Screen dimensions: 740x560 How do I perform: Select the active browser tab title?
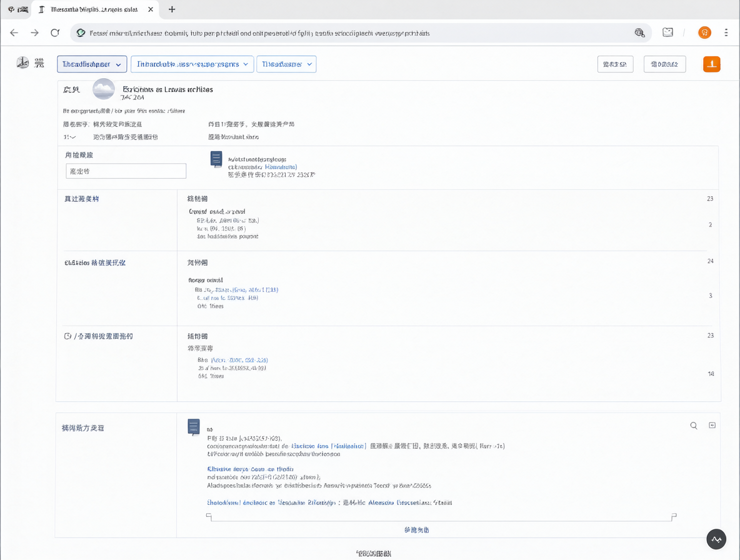(94, 9)
